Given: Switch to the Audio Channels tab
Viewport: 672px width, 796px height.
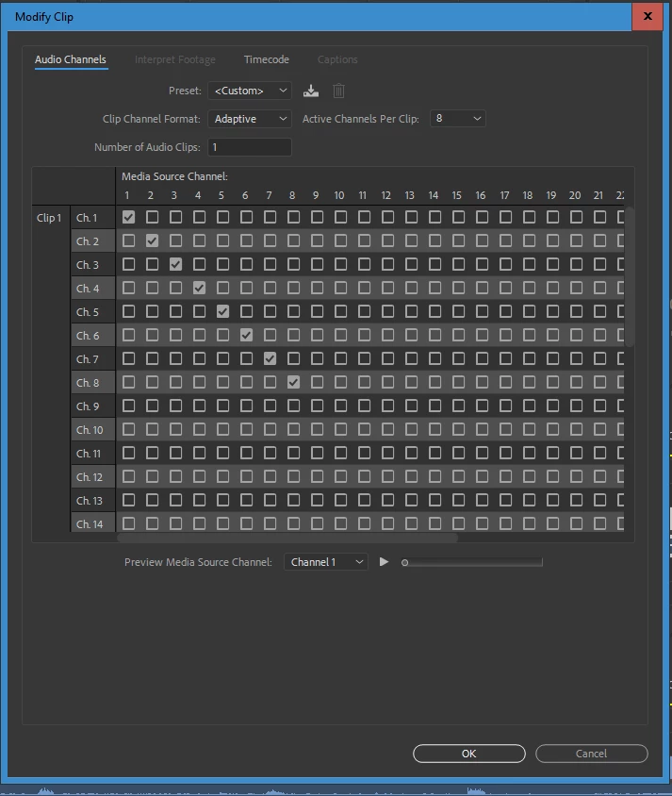Looking at the screenshot, I should click(x=71, y=59).
